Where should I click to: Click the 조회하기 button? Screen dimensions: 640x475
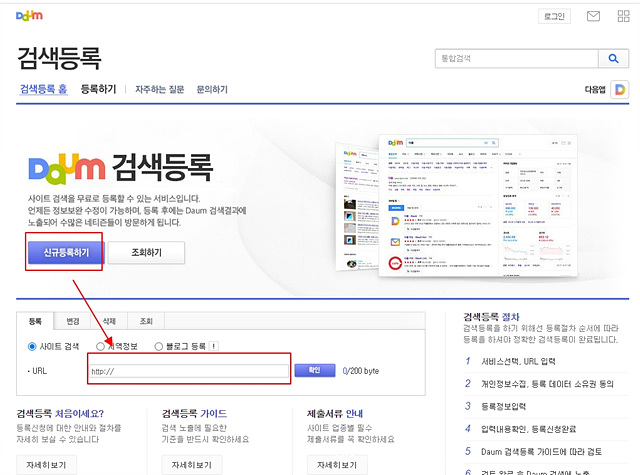tap(146, 253)
